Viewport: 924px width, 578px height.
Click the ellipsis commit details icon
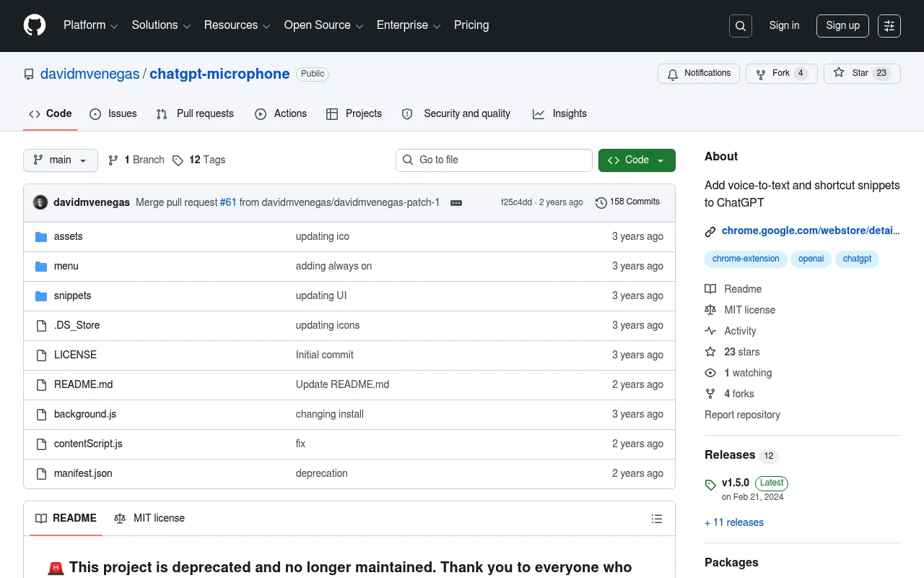456,203
